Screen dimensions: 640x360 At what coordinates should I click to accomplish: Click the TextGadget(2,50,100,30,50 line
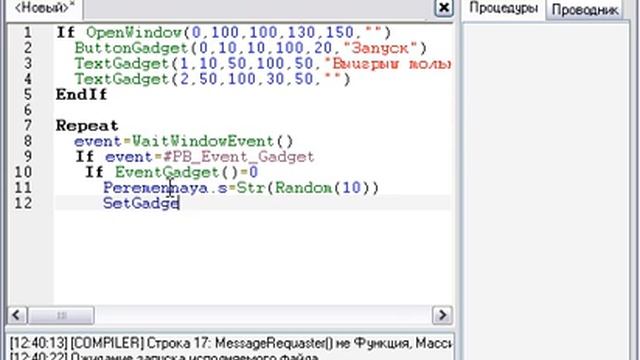point(212,79)
